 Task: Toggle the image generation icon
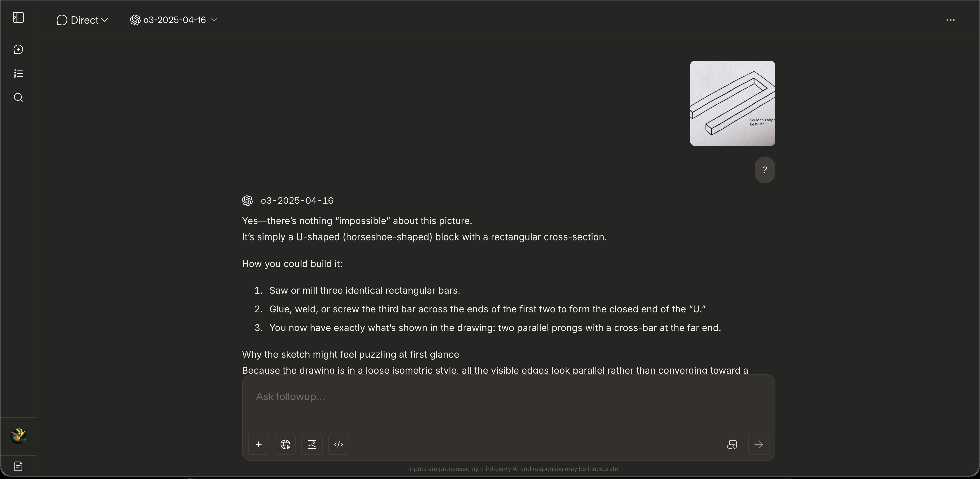click(x=312, y=444)
